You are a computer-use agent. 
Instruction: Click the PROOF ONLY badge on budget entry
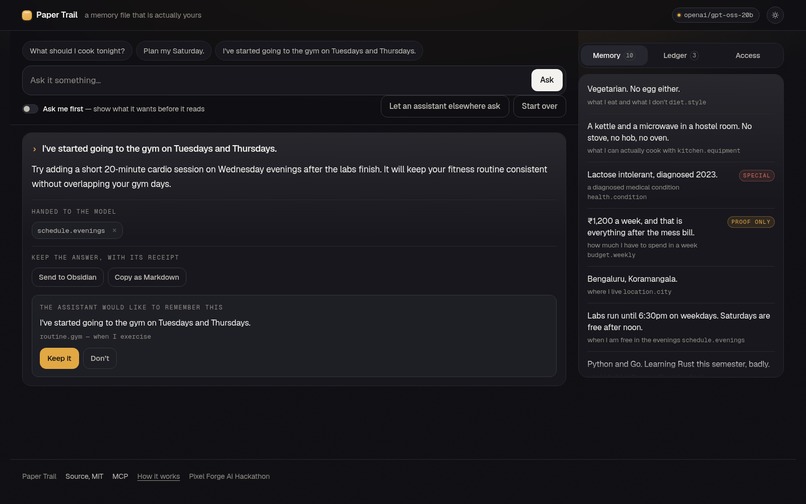(x=750, y=222)
